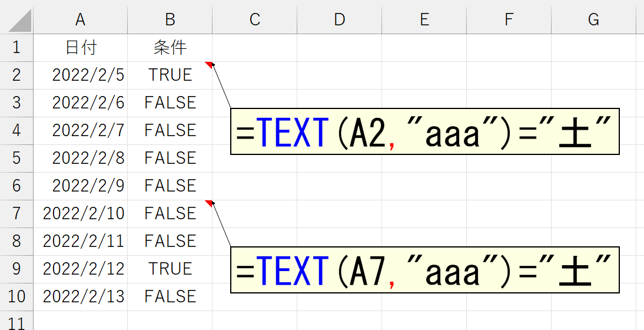
Task: Click FALSE cell in row 10
Action: pyautogui.click(x=170, y=297)
